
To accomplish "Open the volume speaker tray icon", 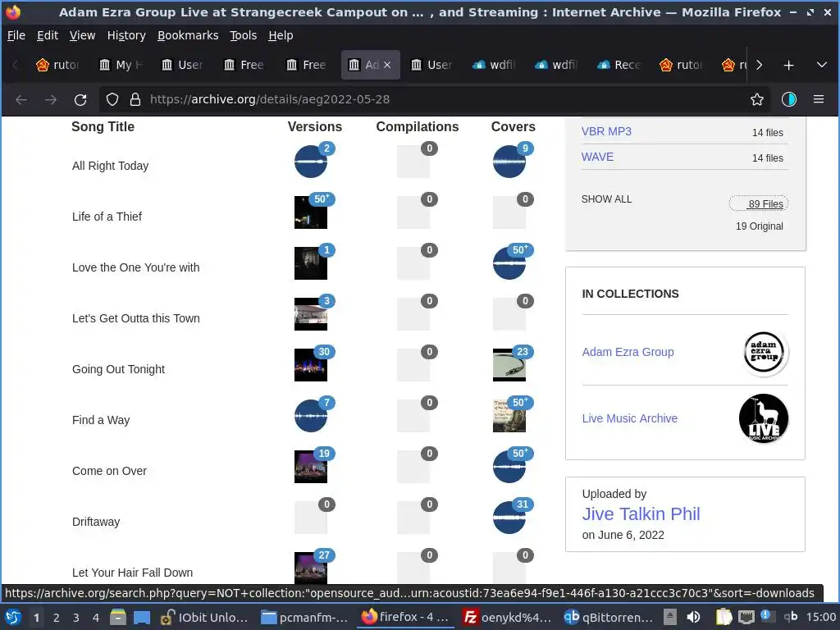I will point(693,617).
